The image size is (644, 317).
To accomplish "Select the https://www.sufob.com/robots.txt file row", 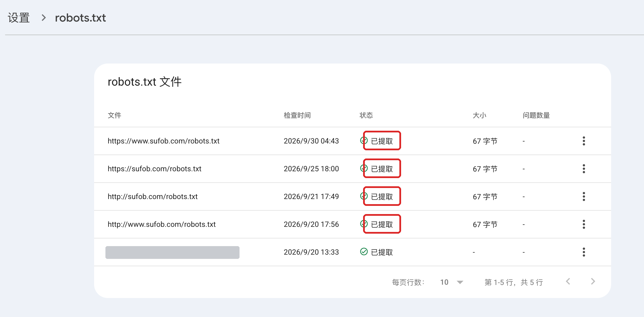I will [x=352, y=141].
